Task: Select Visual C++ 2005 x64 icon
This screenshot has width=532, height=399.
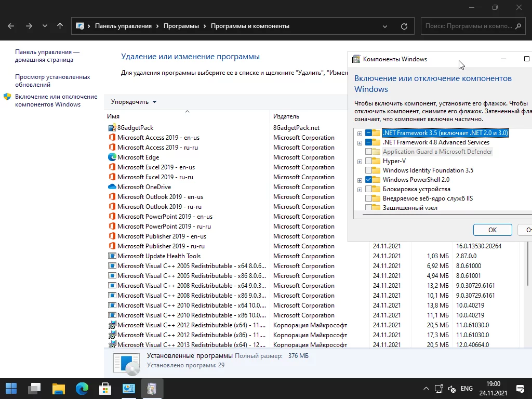Action: (112, 266)
